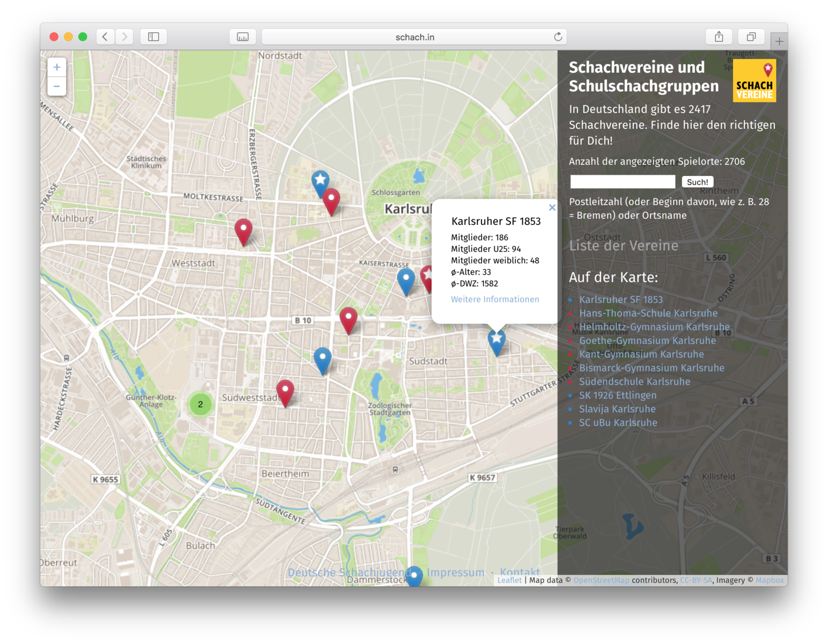
Task: Select the red map pin near Weststadt
Action: click(x=244, y=230)
